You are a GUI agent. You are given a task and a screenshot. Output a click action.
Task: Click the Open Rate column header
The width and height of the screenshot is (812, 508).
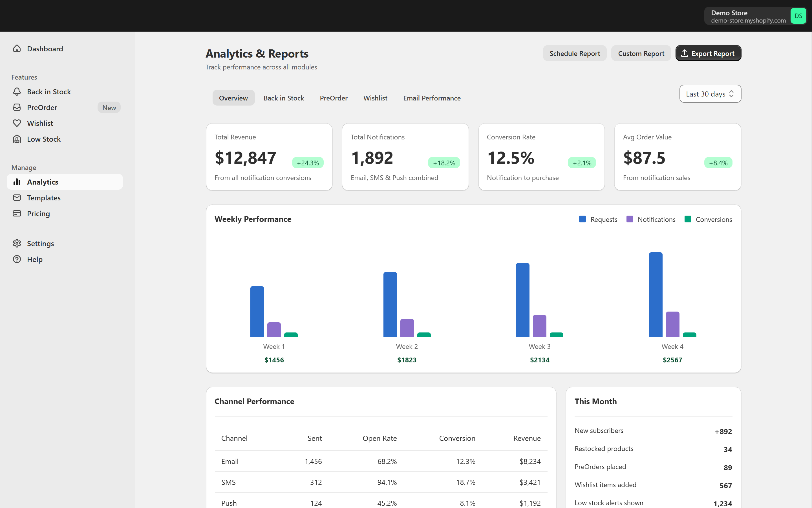[x=379, y=438]
